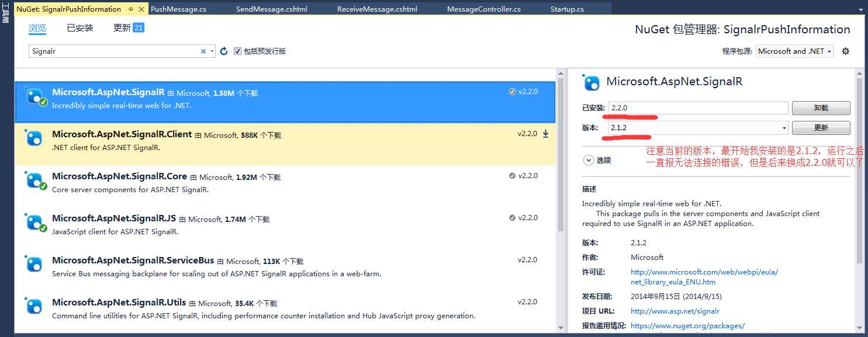
Task: Click installed checkmark beside SignalR.Core v2.2.0
Action: pos(512,176)
